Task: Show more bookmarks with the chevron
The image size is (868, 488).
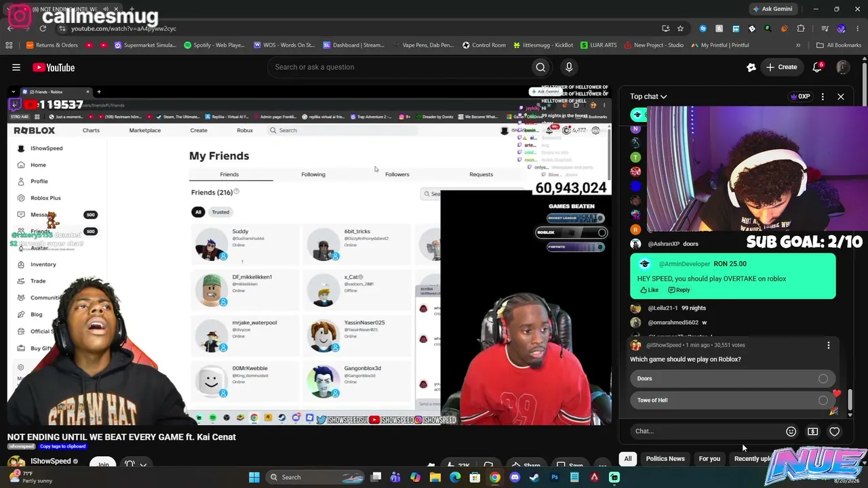Action: [x=798, y=45]
